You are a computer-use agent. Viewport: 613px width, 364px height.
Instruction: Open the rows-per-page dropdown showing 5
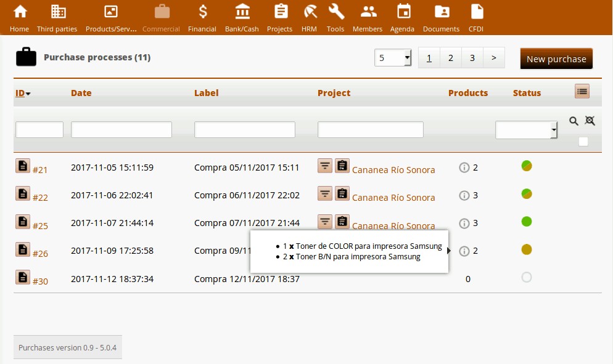[393, 58]
